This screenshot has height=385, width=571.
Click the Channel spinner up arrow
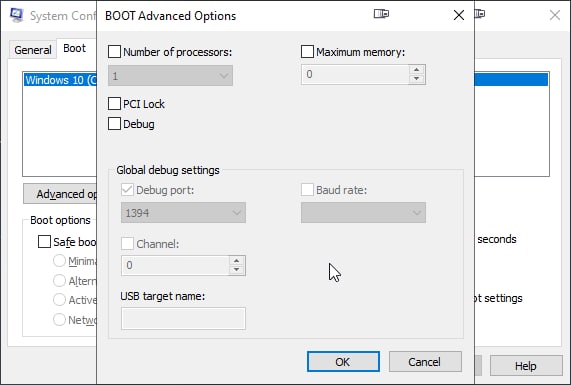[x=237, y=260]
